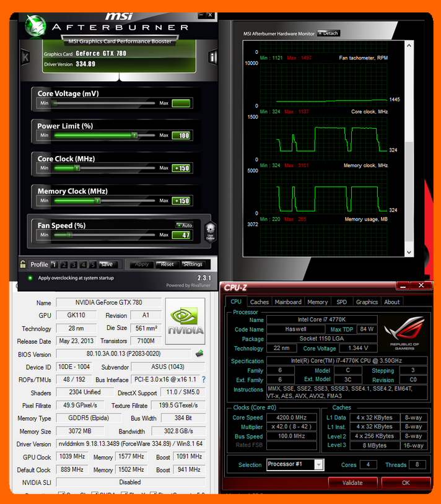Click the left 'K' arrow side button
The width and height of the screenshot is (441, 504).
[x=25, y=57]
